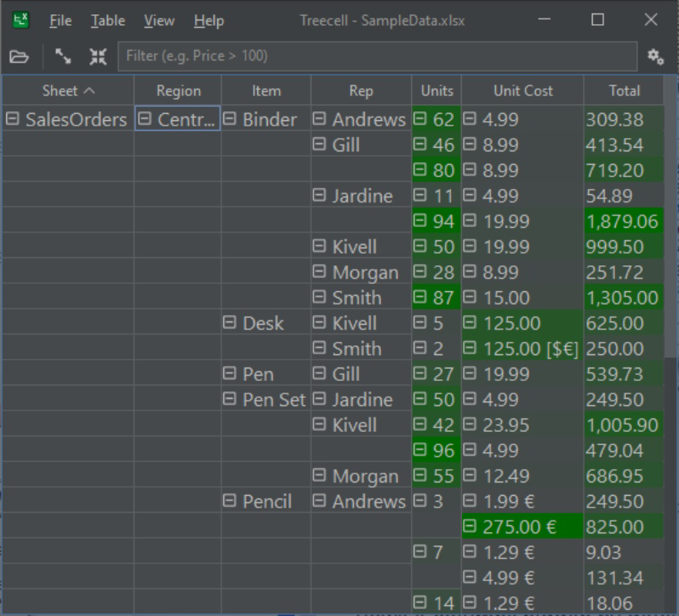Select the unit cost cell 23.95
The width and height of the screenshot is (679, 616).
523,425
